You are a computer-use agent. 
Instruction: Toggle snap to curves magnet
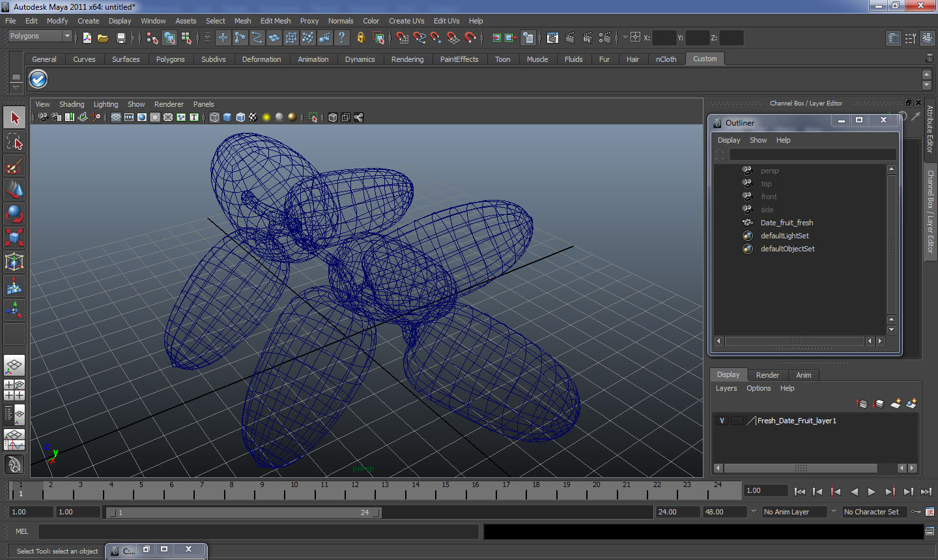[419, 38]
